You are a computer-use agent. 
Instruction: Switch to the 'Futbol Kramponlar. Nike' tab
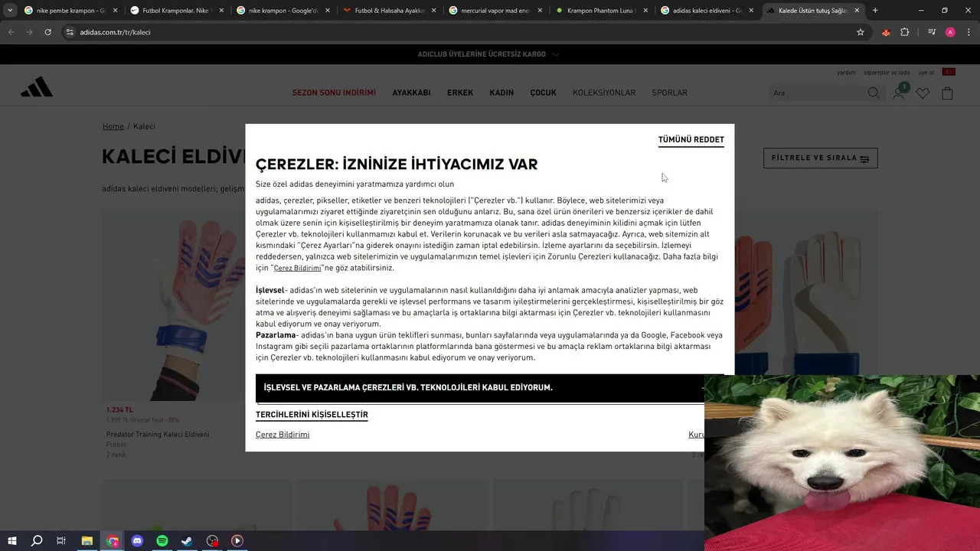[x=175, y=11]
